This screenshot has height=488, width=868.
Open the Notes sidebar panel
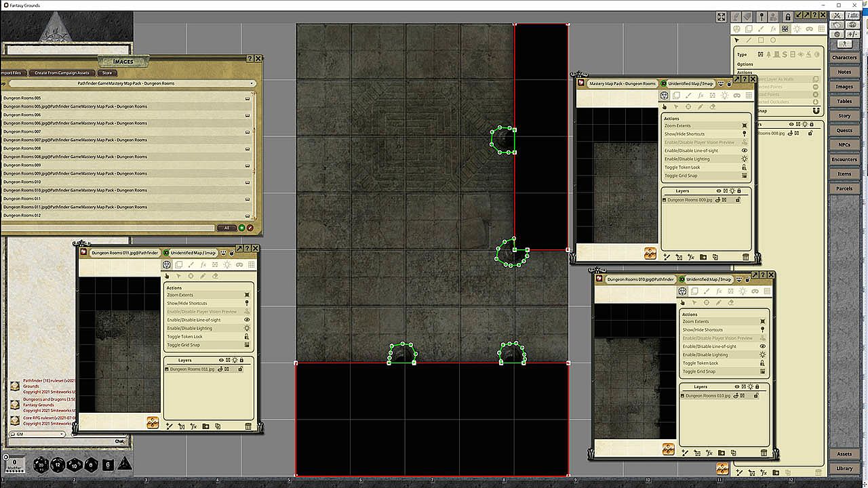click(x=844, y=72)
